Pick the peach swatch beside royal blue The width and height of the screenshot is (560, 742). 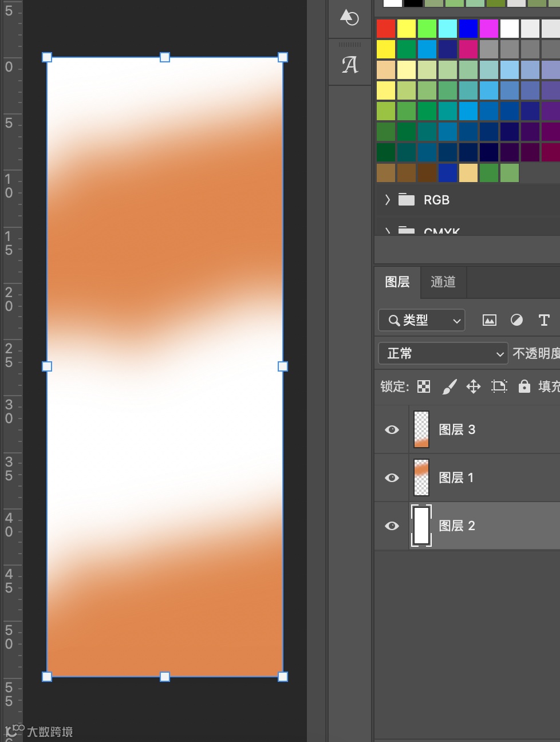click(x=468, y=173)
